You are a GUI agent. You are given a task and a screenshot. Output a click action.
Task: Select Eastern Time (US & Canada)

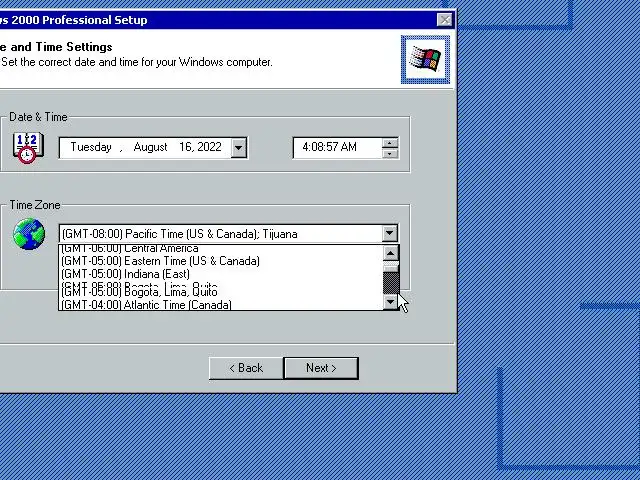pyautogui.click(x=221, y=261)
